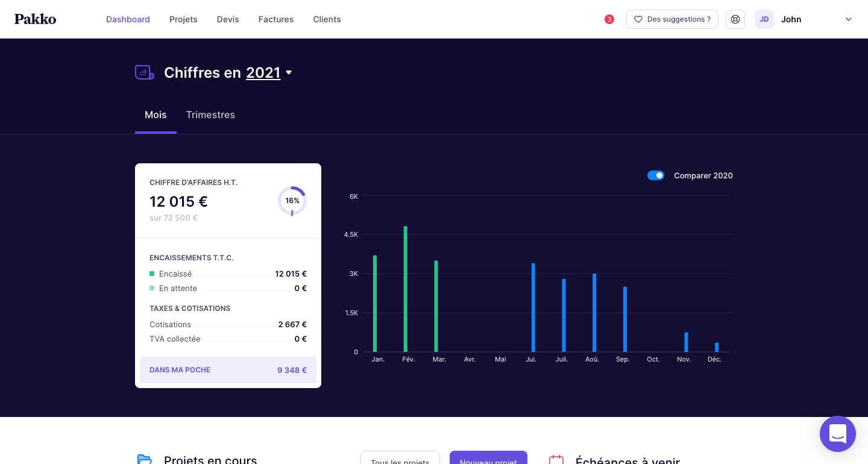The height and width of the screenshot is (464, 868).
Task: Click the blue folder icon near Projets en cours
Action: coord(144,460)
